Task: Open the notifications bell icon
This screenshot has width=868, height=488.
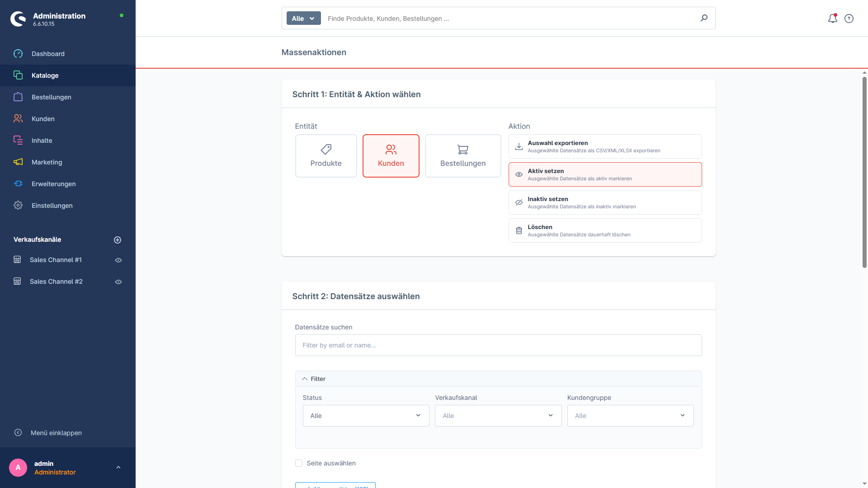Action: coord(832,19)
